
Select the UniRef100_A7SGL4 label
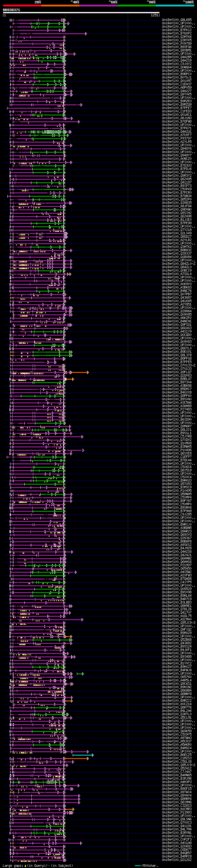[177, 274]
